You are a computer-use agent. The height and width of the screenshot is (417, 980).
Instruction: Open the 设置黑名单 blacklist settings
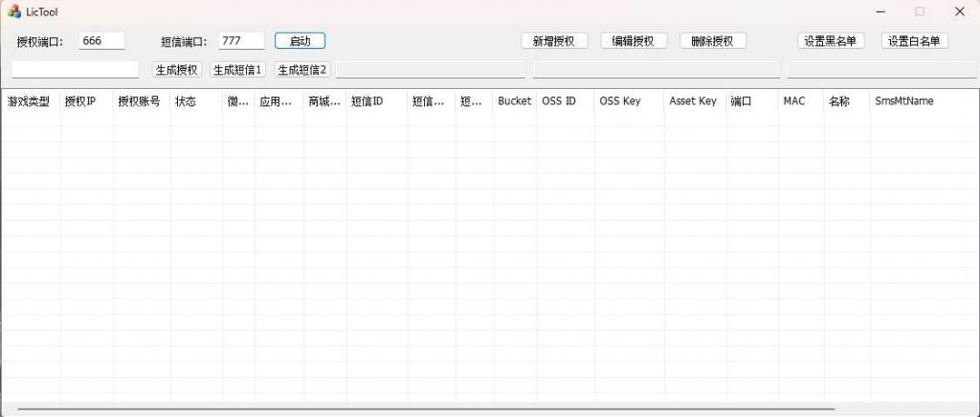pos(831,41)
